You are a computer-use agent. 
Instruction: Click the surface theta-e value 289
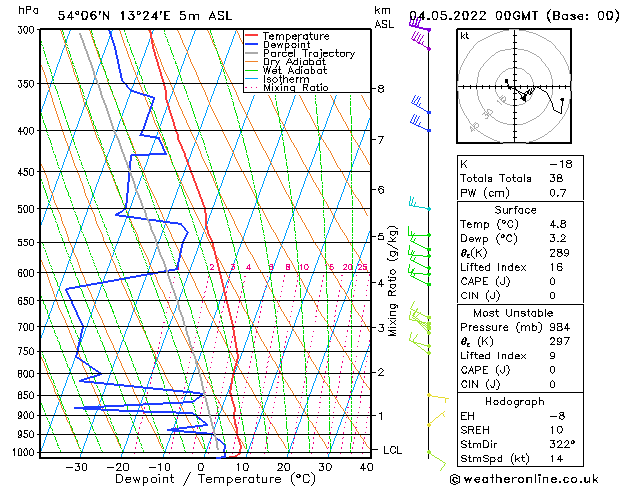point(560,253)
